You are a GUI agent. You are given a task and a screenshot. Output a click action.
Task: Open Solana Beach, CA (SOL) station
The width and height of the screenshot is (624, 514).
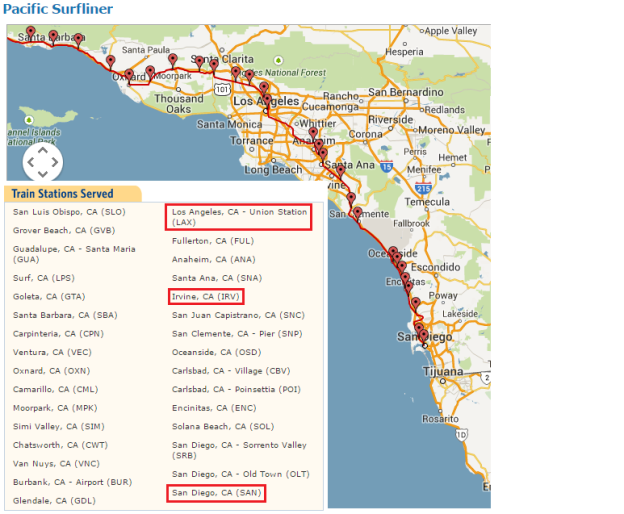[223, 426]
